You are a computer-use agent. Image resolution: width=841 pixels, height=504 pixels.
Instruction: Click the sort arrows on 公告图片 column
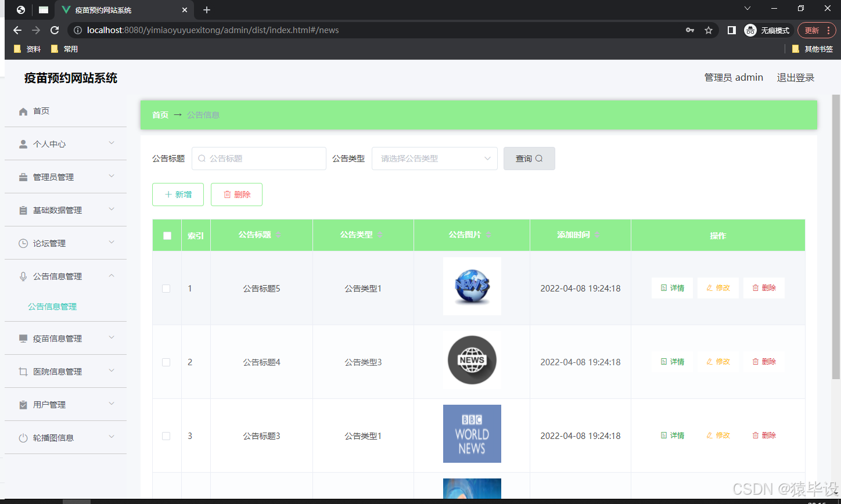click(488, 235)
